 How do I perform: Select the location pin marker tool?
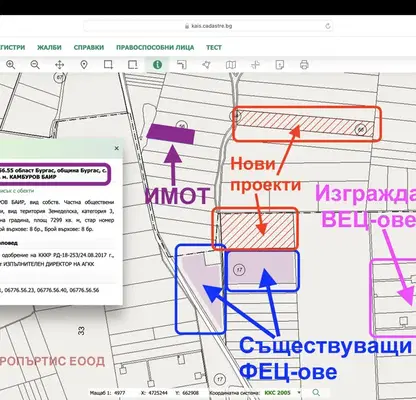coord(84,65)
